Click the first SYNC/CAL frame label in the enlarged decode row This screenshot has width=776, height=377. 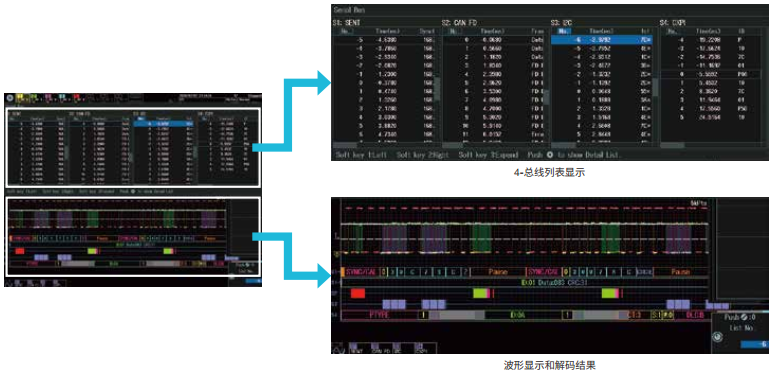click(x=362, y=272)
